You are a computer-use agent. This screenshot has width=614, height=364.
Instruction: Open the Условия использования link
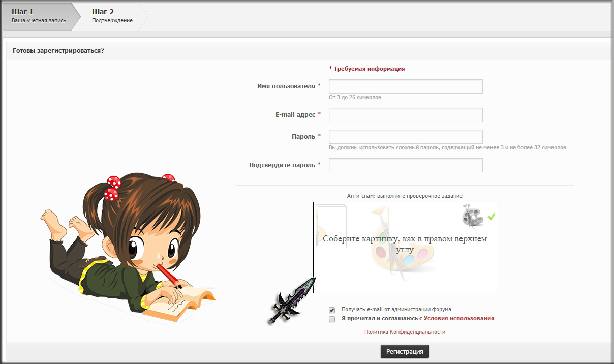click(458, 319)
